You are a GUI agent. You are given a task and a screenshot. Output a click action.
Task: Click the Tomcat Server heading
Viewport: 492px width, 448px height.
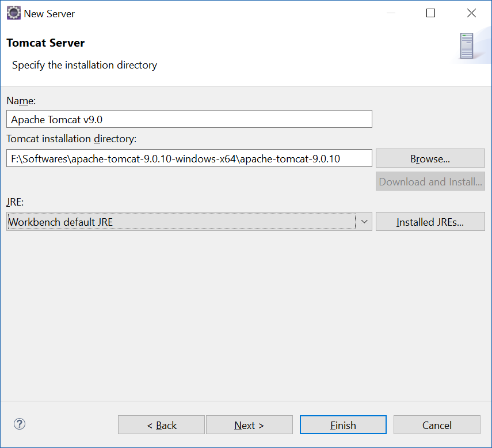click(x=45, y=43)
